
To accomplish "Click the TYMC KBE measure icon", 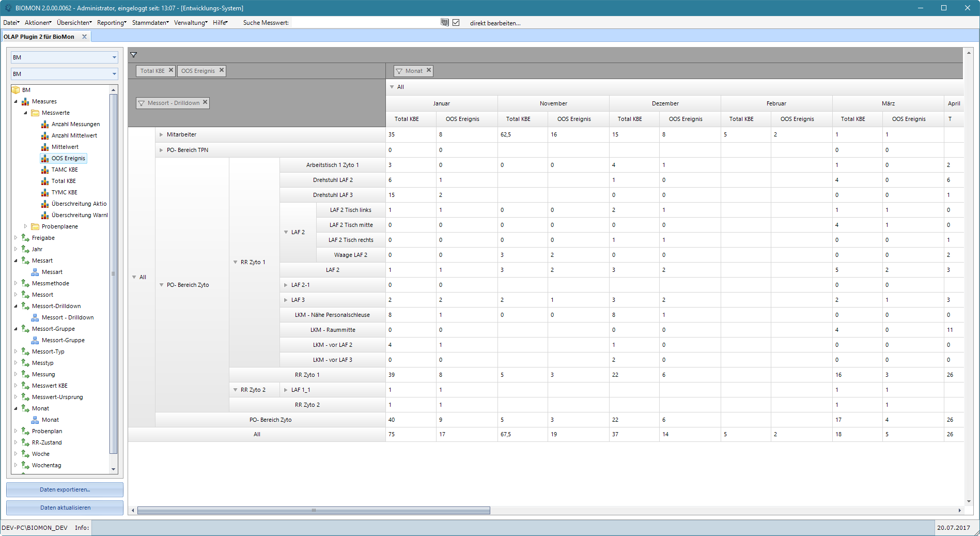I will 45,193.
